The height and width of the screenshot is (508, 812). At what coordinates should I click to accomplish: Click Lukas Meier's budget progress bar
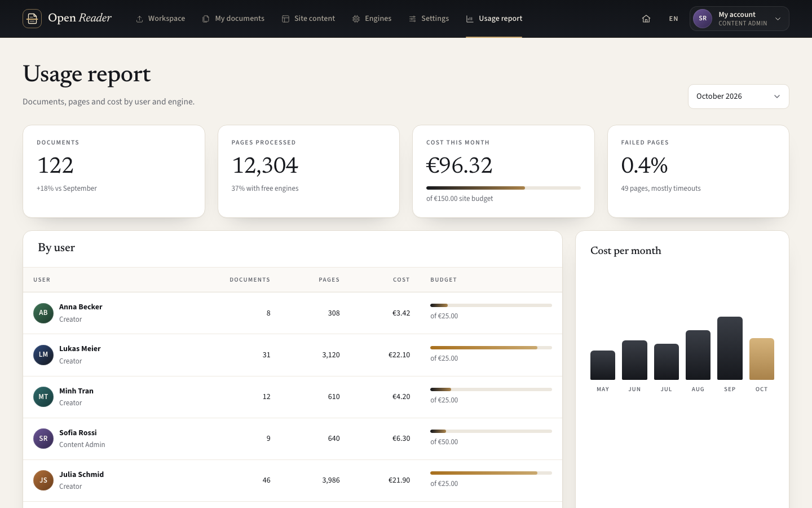491,348
